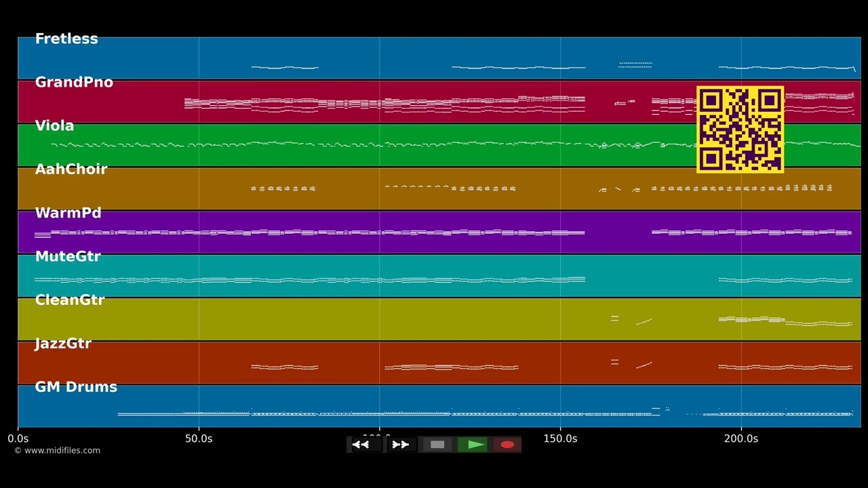Stop playback with the gray square button
This screenshot has width=868, height=488.
tap(437, 445)
